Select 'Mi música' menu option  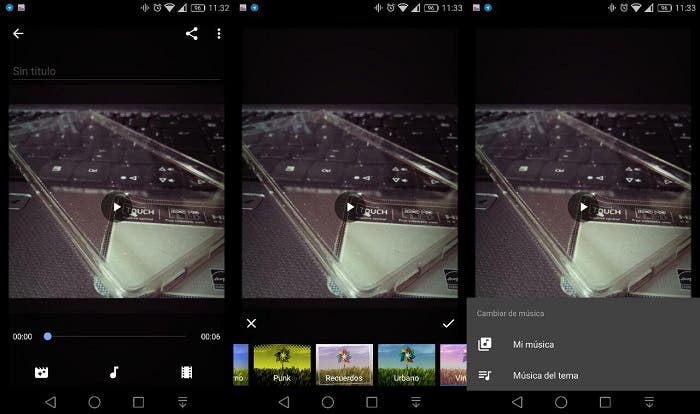tap(533, 344)
